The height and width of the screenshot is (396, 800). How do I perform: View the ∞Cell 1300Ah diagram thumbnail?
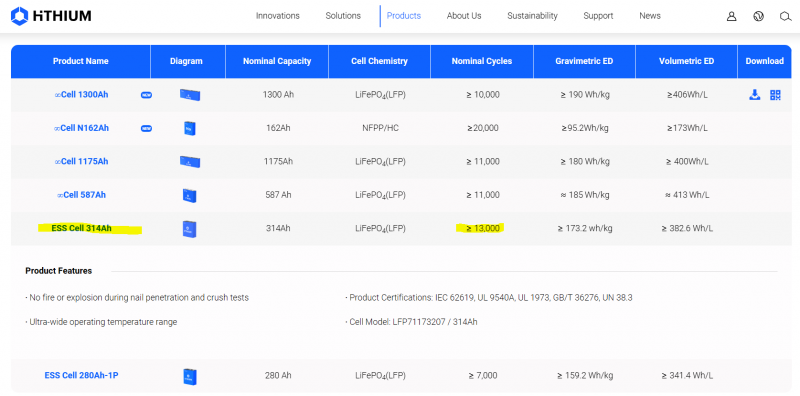(x=190, y=95)
